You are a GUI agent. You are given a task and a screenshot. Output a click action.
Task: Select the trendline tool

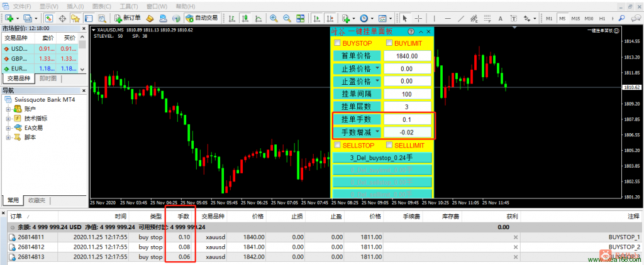(461, 18)
